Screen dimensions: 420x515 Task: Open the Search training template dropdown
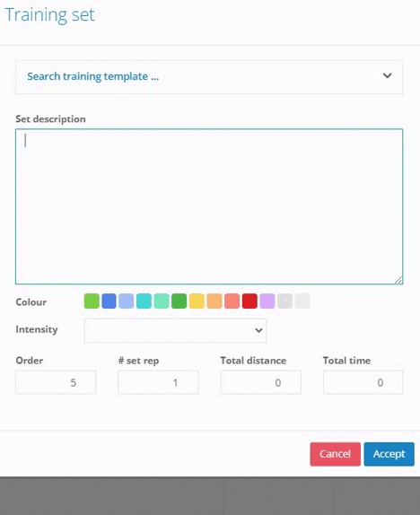click(x=209, y=77)
